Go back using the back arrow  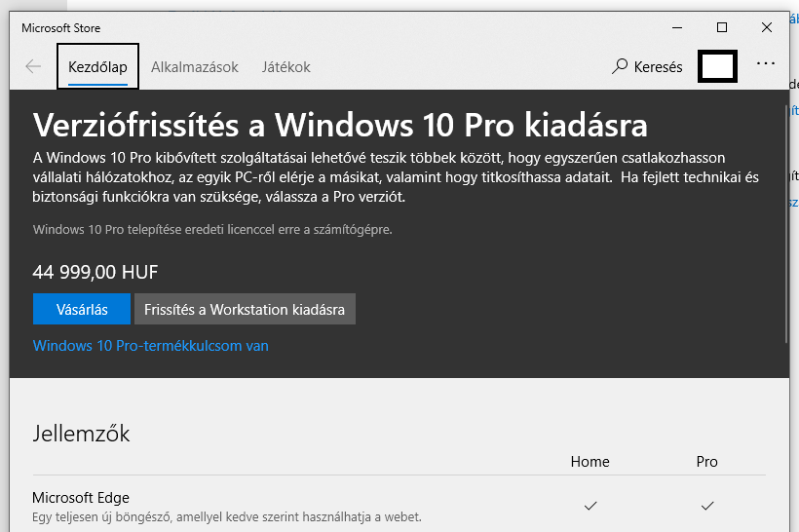click(33, 66)
